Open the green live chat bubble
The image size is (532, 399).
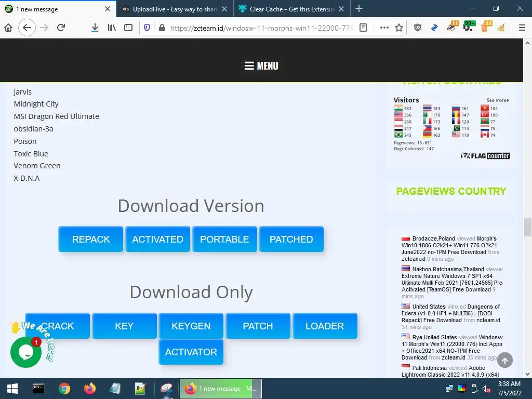(26, 352)
